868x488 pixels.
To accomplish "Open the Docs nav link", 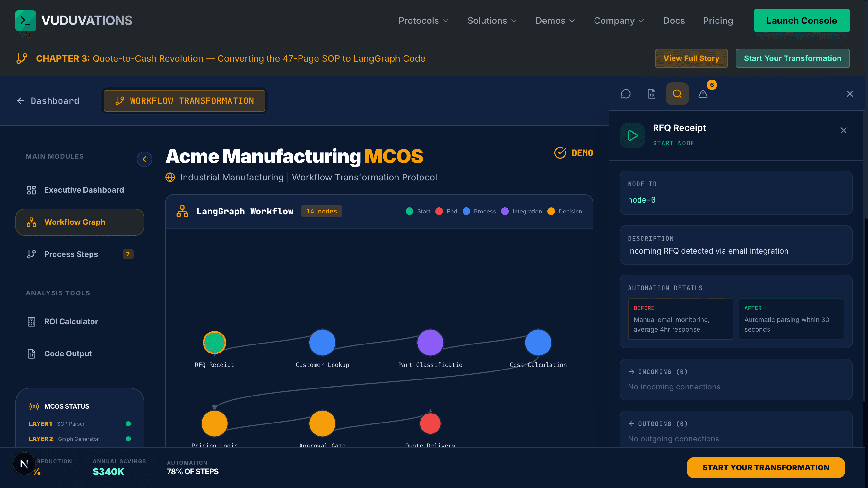I will pyautogui.click(x=674, y=21).
